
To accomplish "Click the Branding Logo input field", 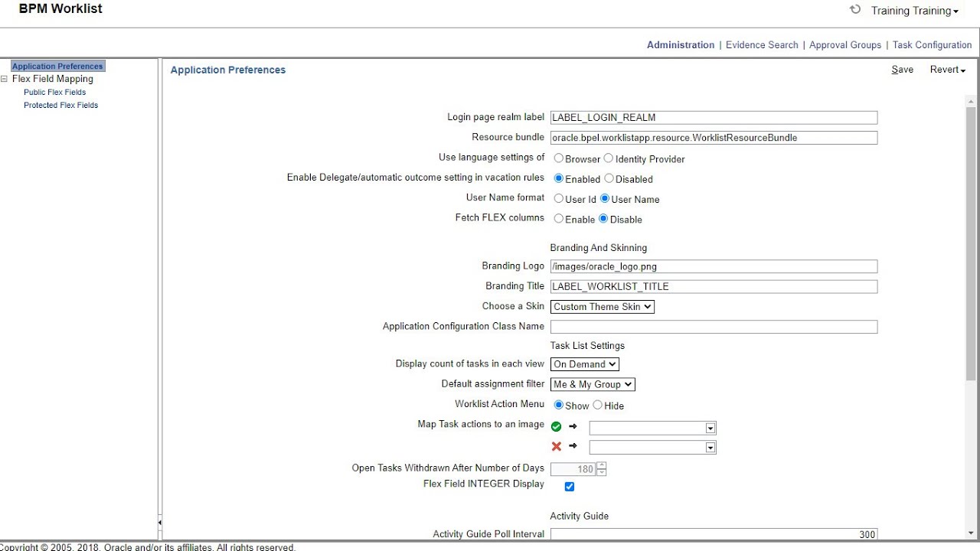I will 714,267.
